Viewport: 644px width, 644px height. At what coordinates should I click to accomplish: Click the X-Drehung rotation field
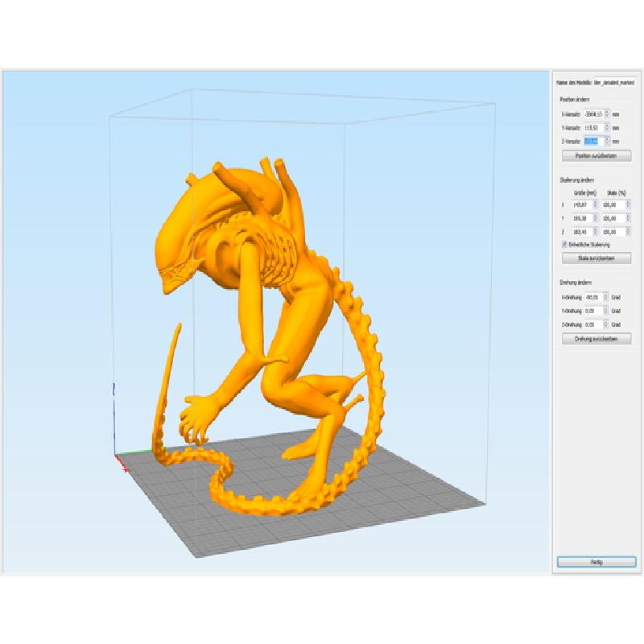(593, 297)
